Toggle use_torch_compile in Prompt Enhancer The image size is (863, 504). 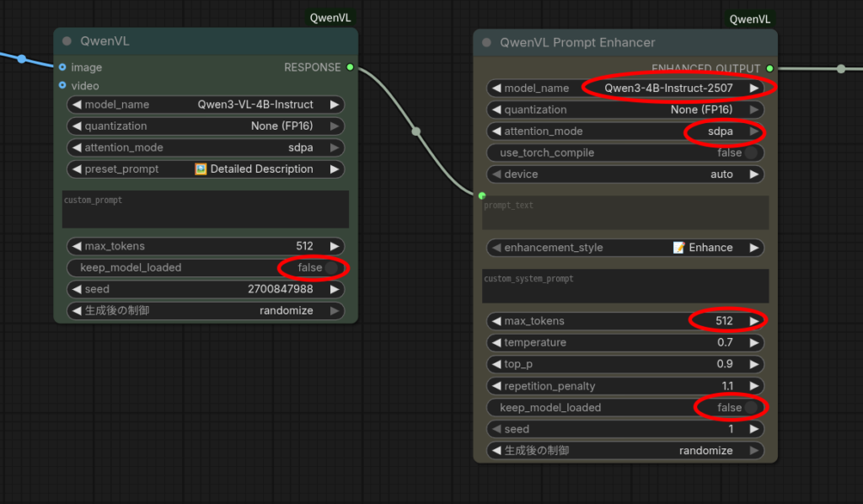click(x=749, y=153)
